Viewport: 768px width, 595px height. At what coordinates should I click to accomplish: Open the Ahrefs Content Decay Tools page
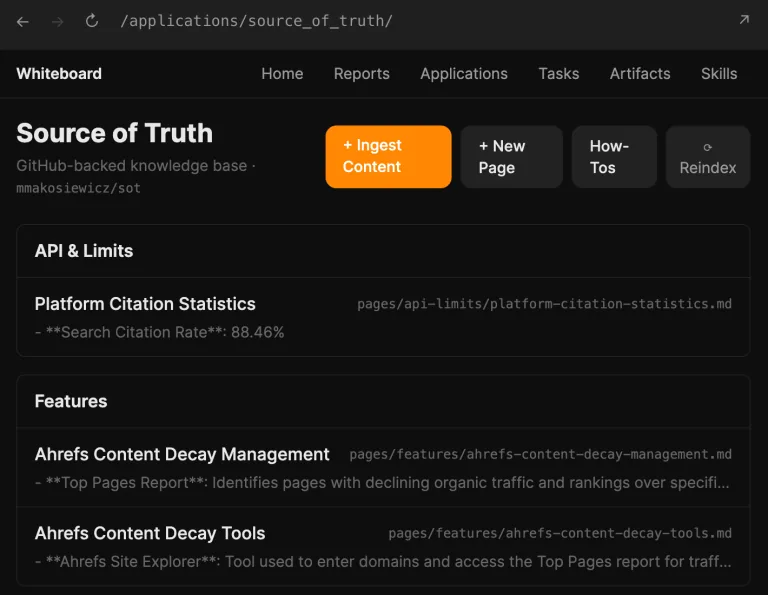coord(150,533)
